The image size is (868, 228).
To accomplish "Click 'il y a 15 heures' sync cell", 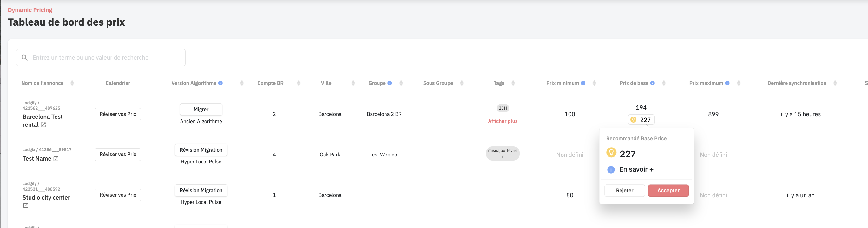I will point(801,114).
